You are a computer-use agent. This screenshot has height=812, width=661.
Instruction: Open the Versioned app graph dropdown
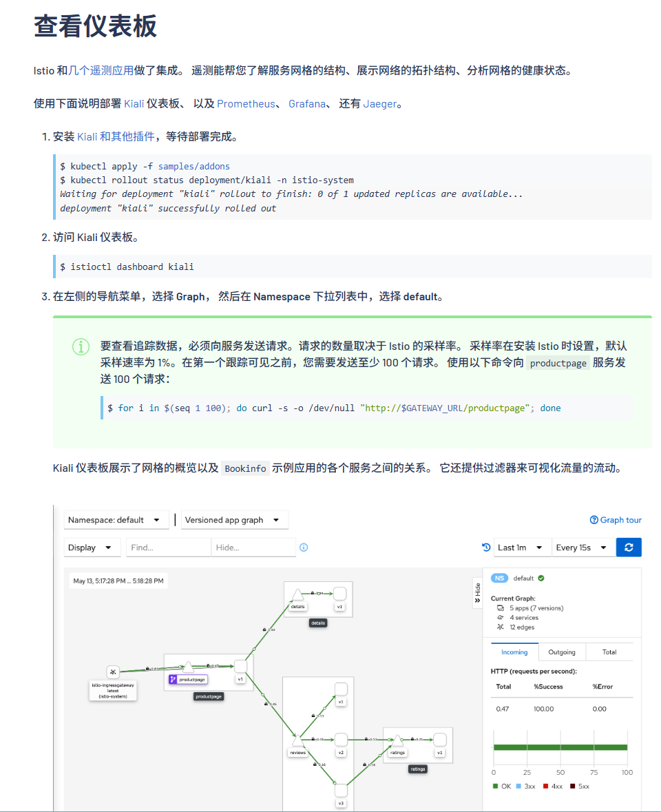234,520
